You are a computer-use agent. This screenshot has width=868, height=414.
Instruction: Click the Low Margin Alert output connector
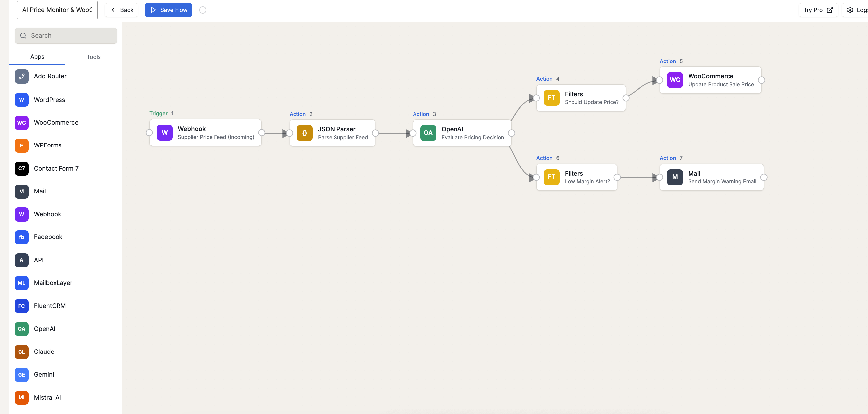coord(617,177)
